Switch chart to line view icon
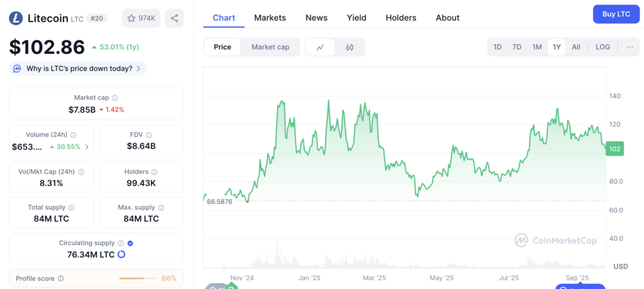The width and height of the screenshot is (644, 289). click(x=320, y=47)
